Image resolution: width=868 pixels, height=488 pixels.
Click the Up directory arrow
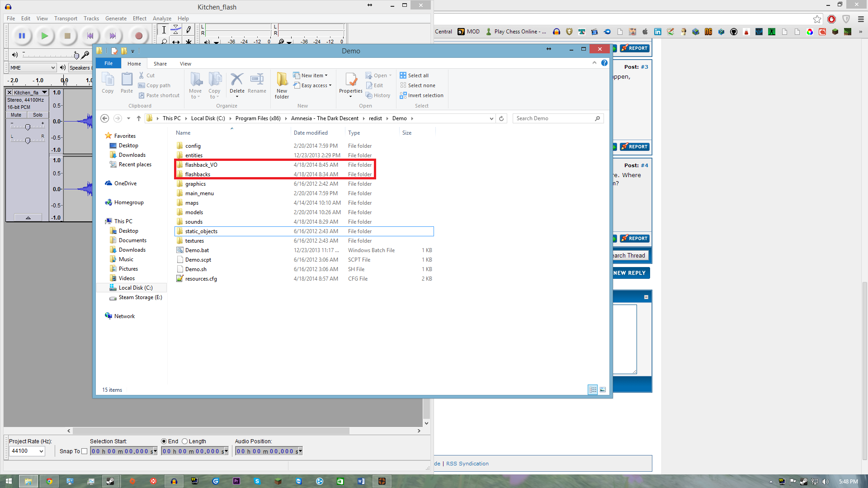tap(139, 118)
